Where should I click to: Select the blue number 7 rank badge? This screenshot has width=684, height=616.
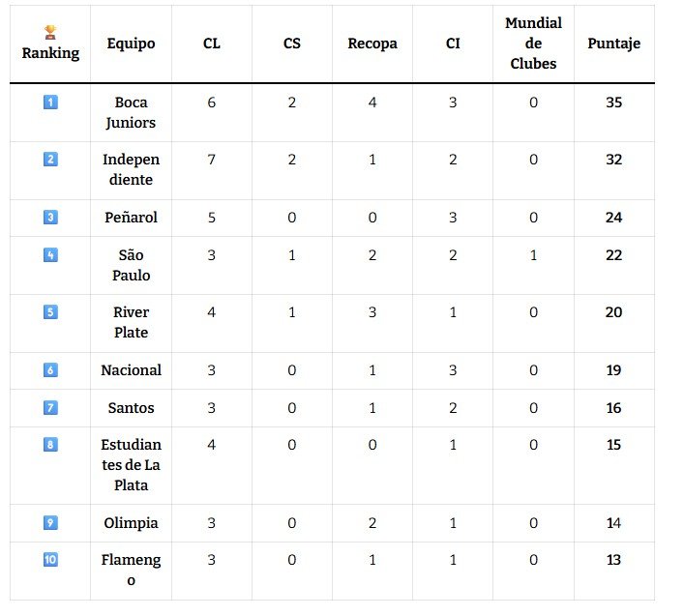pos(50,408)
